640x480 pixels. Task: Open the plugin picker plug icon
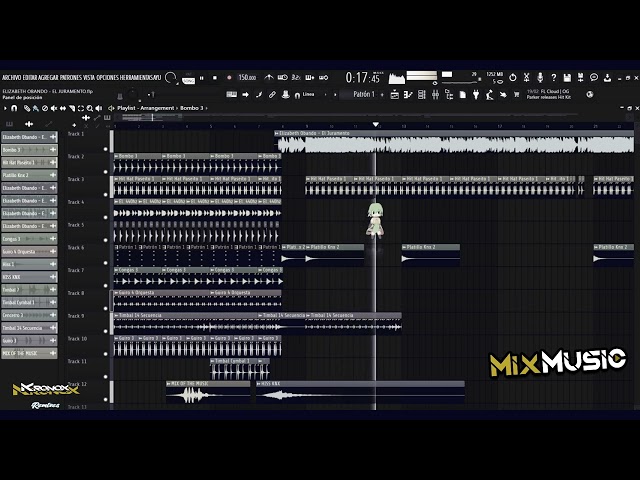(476, 95)
